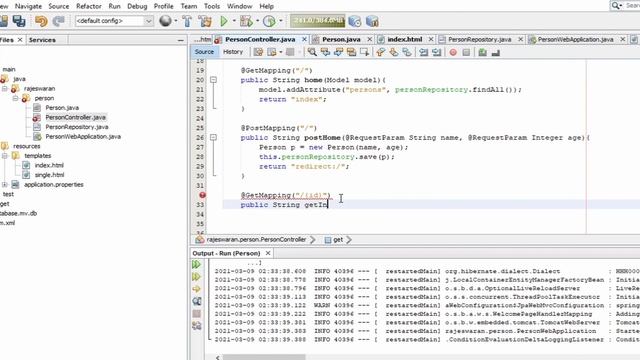Viewport: 640px width, 360px height.
Task: Switch to the Services panel tab
Action: pyautogui.click(x=42, y=40)
